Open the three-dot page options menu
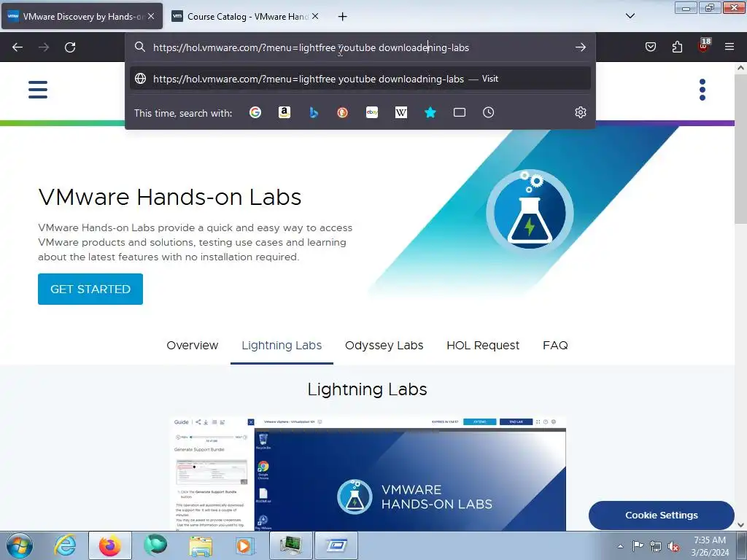 tap(703, 90)
